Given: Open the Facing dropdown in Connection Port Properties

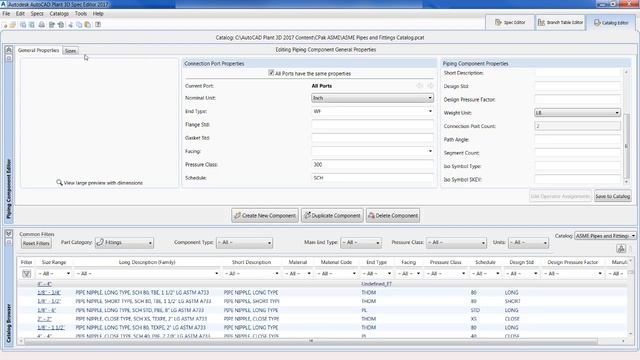Looking at the screenshot, I should coord(372,151).
